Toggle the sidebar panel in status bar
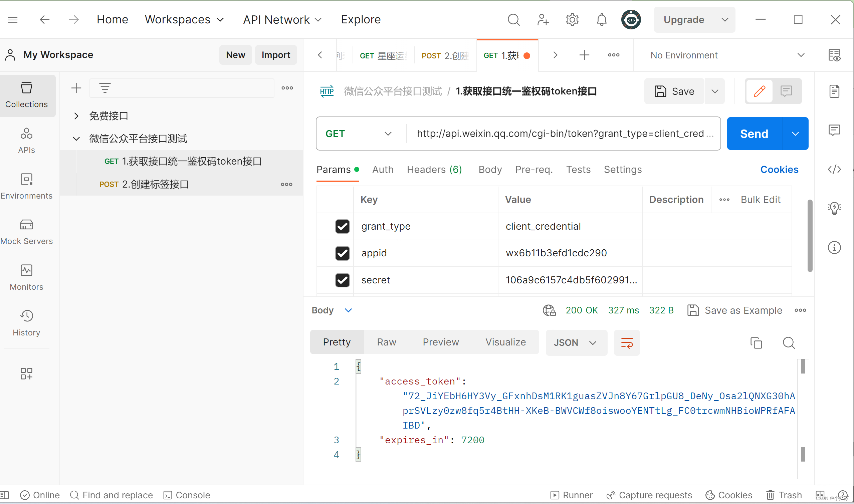 coord(4,495)
